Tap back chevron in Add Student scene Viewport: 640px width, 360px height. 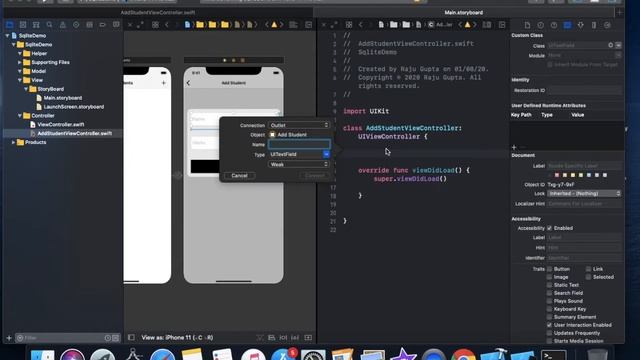[x=188, y=83]
